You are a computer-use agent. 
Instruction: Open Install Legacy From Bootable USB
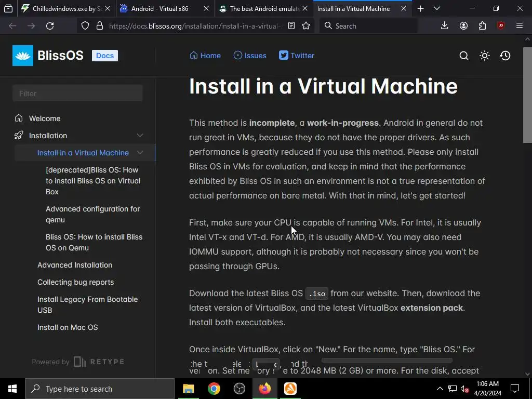(87, 304)
